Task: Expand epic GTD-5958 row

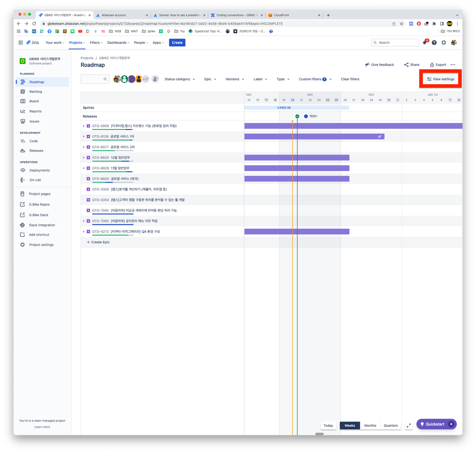Action: tap(84, 126)
